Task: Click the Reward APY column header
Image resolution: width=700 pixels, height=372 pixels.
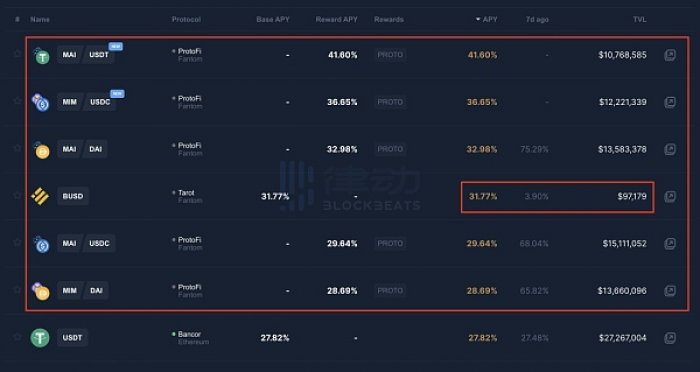Action: [x=337, y=20]
